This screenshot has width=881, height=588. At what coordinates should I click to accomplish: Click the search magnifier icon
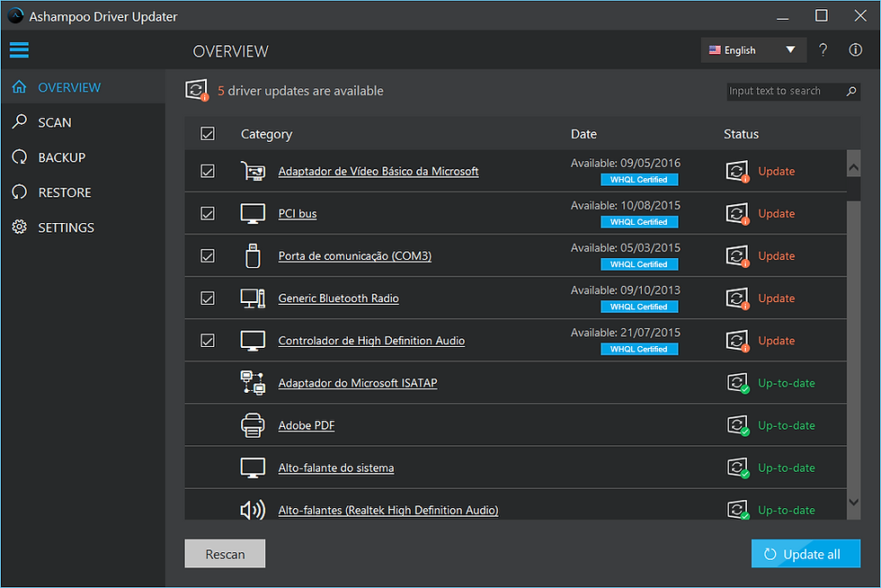tap(851, 91)
